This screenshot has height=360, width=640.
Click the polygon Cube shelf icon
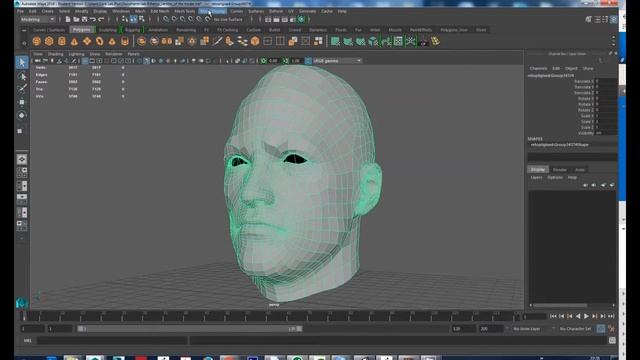(x=49, y=41)
